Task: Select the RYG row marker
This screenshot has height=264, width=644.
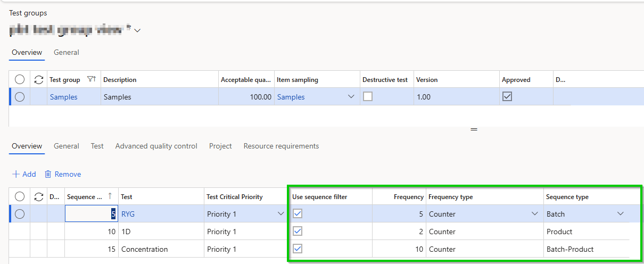Action: (20, 214)
